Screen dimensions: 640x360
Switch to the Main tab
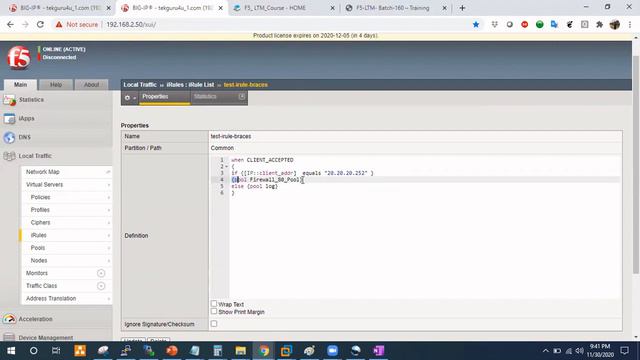coord(20,84)
